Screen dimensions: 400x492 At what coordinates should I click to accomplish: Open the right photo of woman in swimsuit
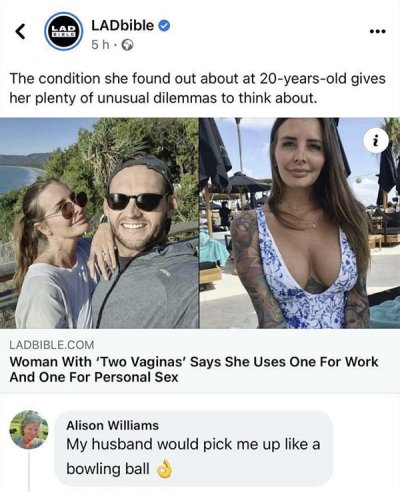point(300,223)
